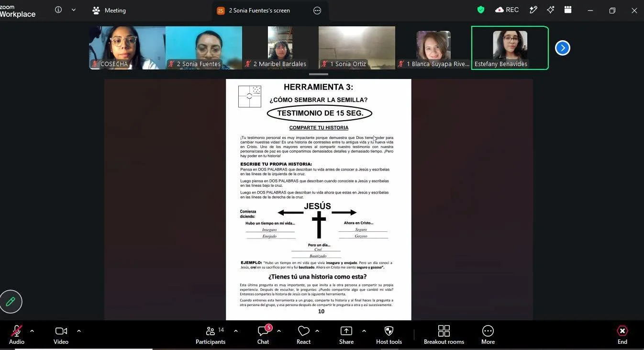Select the '2 Sonia Fuentes's screen' tab
The image size is (644, 350).
pyautogui.click(x=270, y=11)
